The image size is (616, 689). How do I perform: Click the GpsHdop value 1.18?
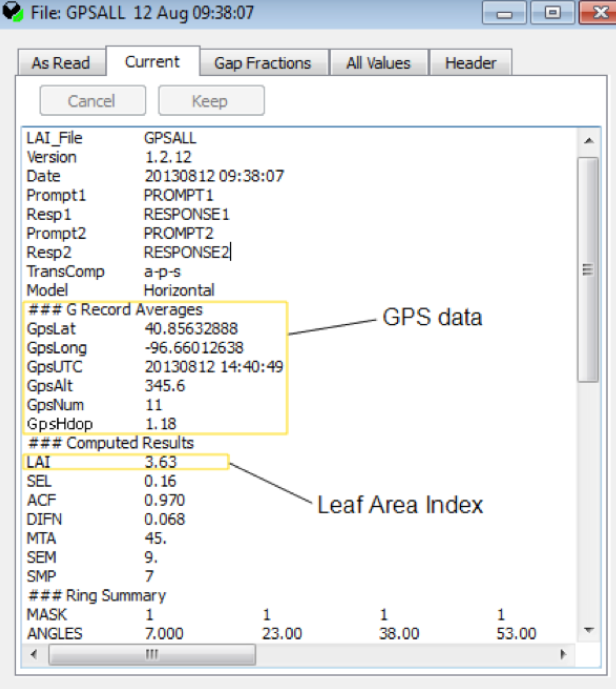coord(160,424)
